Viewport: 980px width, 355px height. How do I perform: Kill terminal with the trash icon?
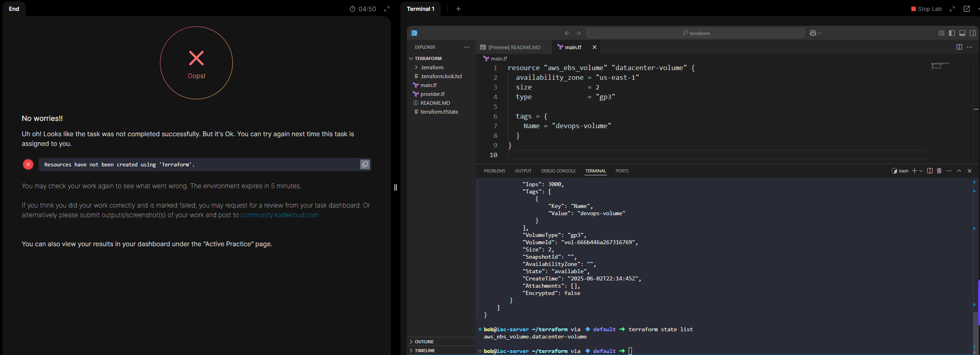click(939, 171)
